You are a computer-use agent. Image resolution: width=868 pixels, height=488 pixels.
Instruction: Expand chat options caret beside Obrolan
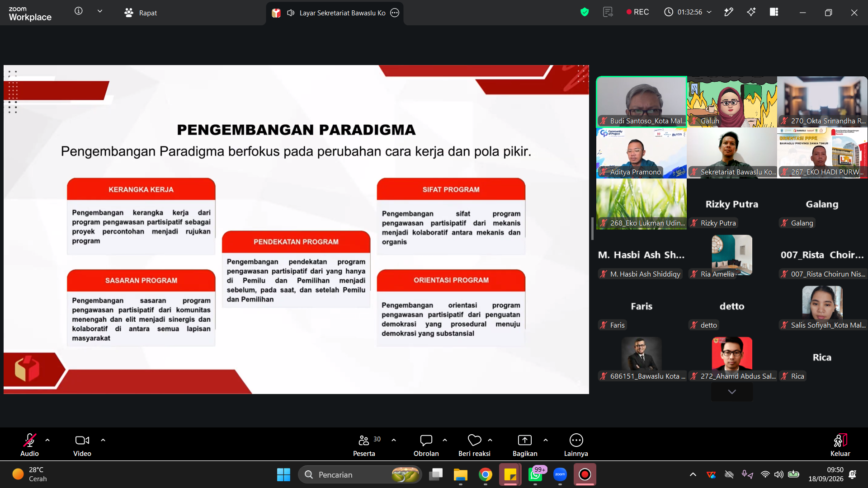(x=445, y=440)
